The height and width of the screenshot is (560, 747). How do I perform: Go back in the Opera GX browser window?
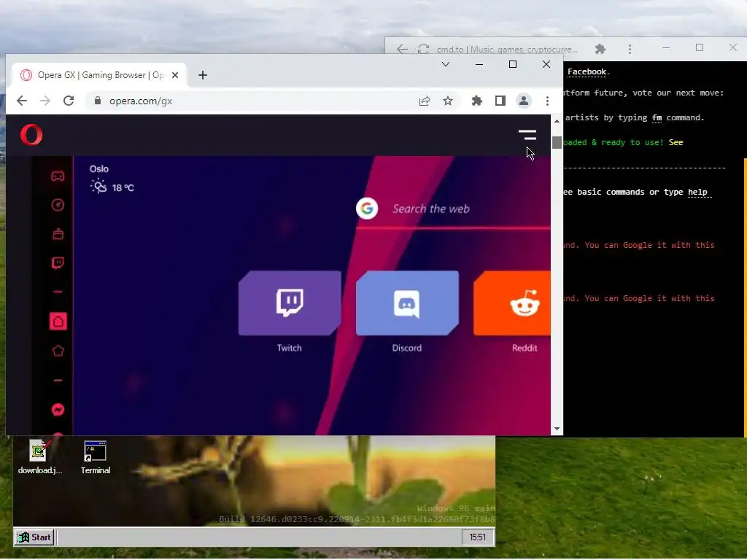pos(22,101)
